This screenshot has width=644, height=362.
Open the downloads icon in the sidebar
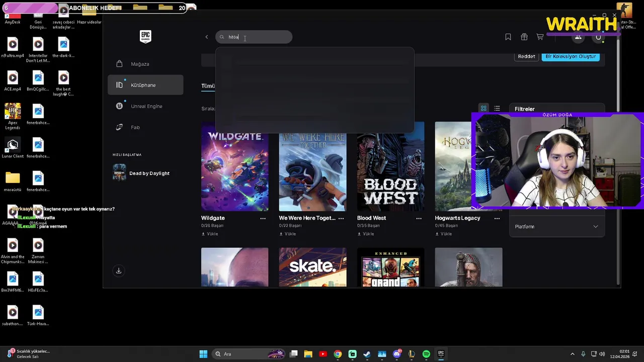pos(119,270)
